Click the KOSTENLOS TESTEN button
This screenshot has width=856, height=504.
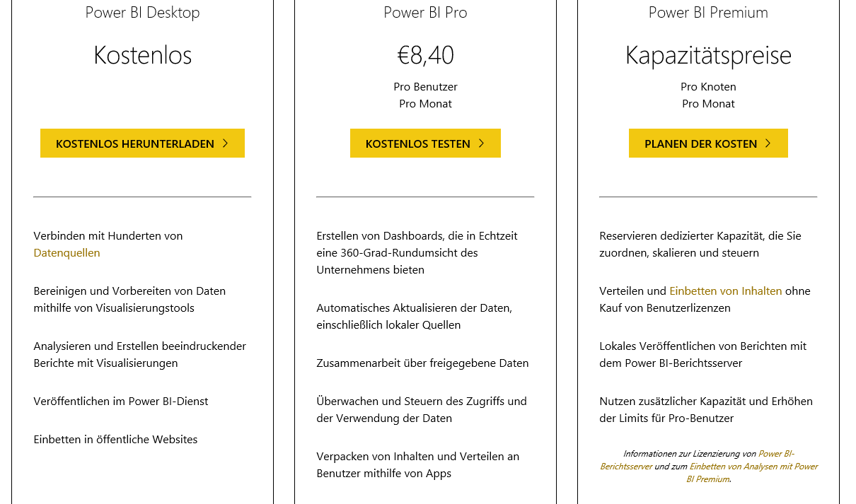425,143
